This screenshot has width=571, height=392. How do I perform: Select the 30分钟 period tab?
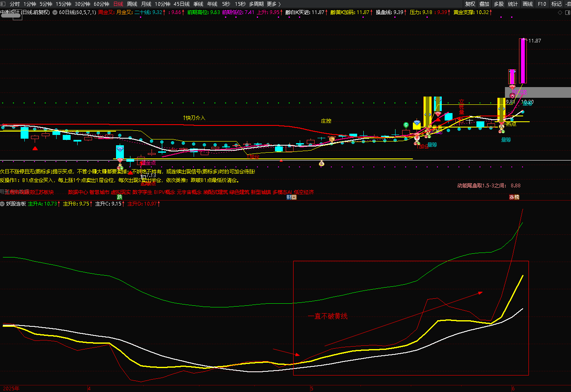pos(83,4)
